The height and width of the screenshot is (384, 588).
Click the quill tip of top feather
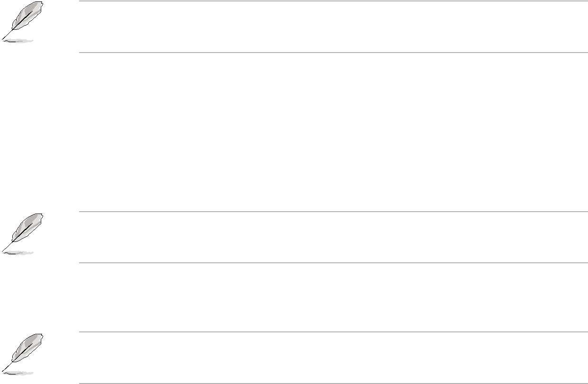click(4, 38)
